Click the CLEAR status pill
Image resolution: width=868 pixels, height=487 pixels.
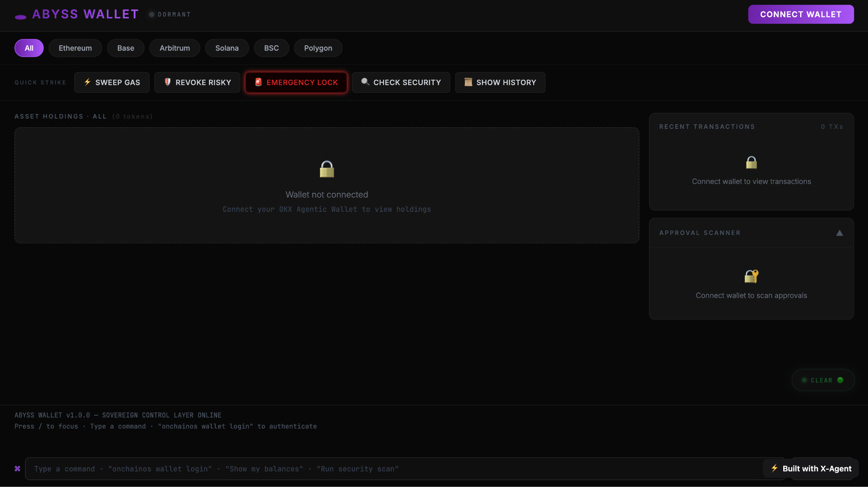click(823, 380)
